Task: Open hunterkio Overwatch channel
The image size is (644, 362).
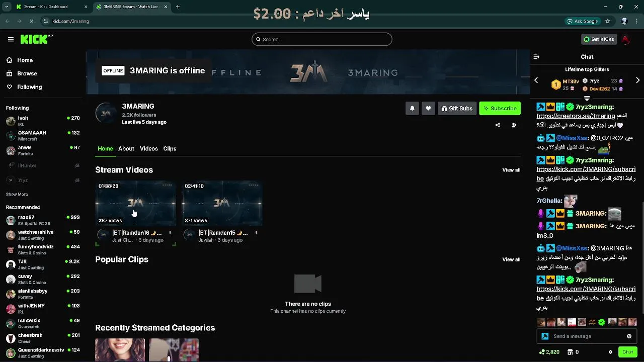Action: click(x=43, y=323)
